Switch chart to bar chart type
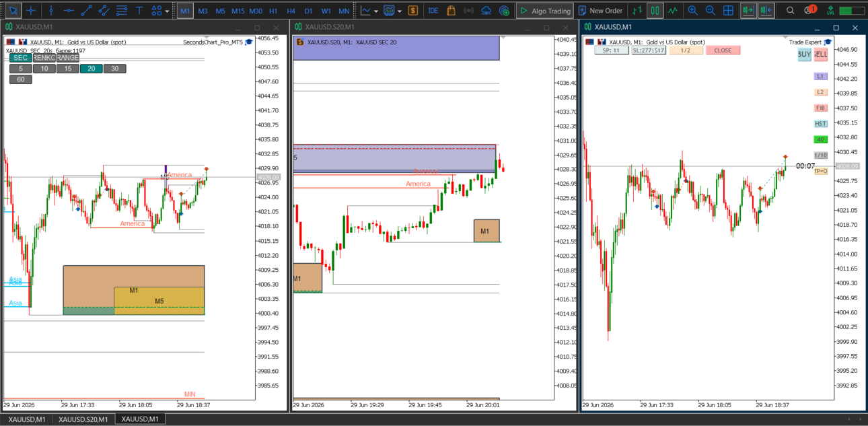 coord(638,11)
